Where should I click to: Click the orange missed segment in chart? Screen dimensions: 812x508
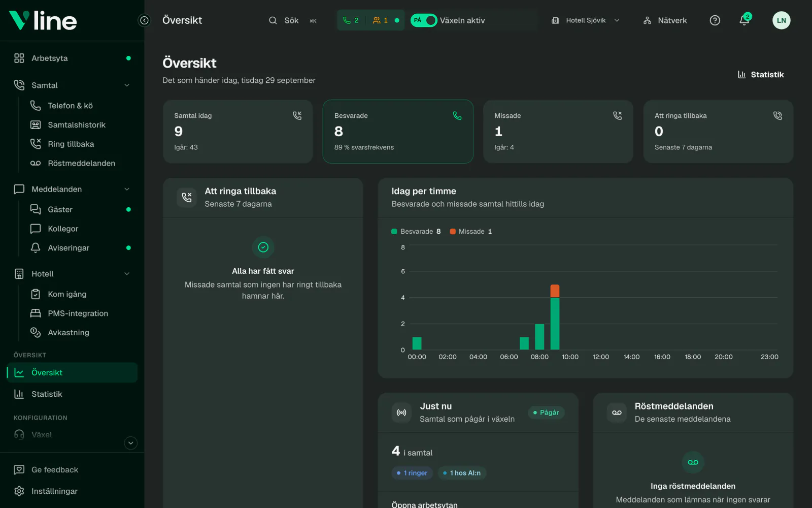[555, 291]
